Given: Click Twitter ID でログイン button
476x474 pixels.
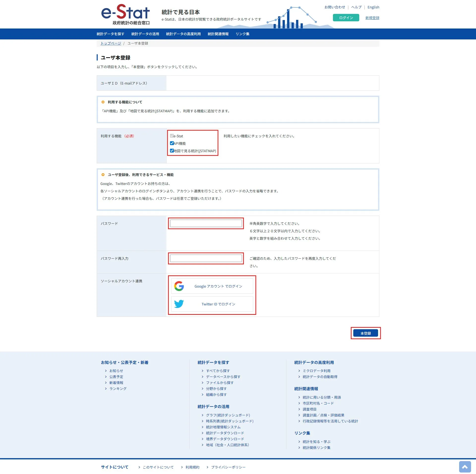Looking at the screenshot, I should [212, 304].
